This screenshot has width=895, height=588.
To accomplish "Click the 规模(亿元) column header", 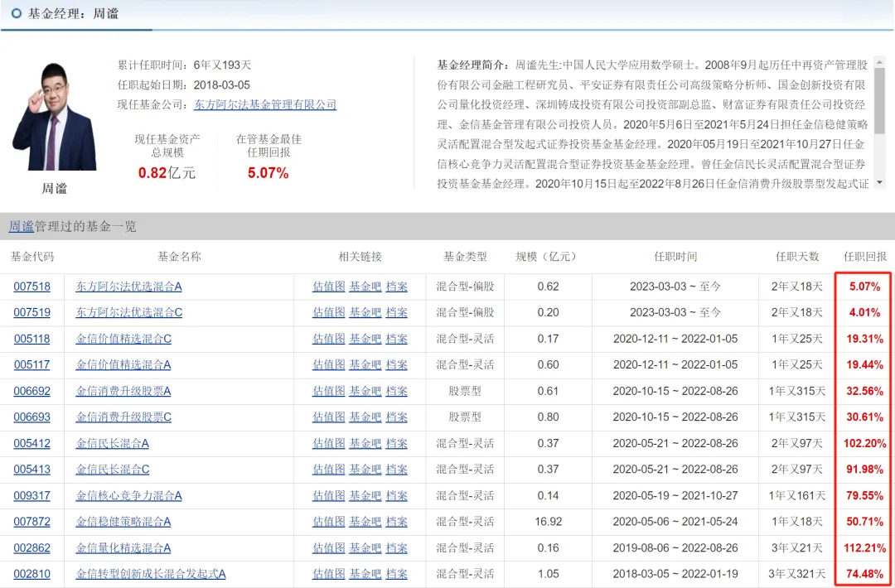I will coord(548,257).
